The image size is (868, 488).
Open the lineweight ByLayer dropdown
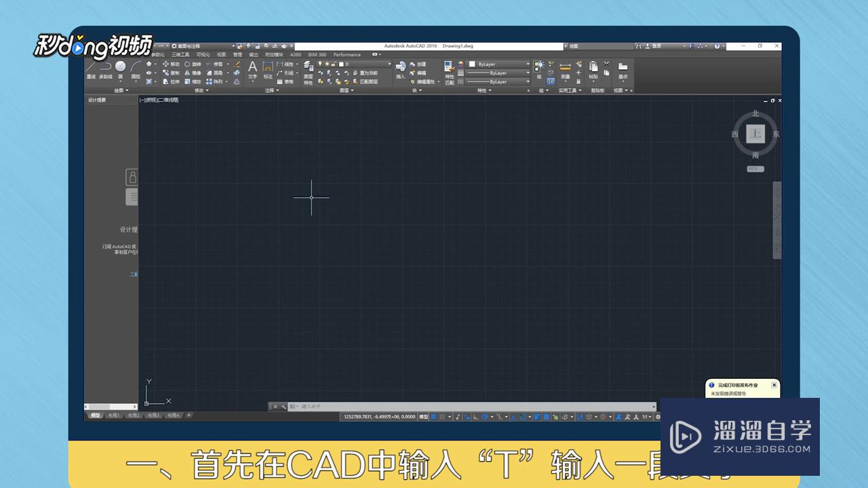pos(499,73)
